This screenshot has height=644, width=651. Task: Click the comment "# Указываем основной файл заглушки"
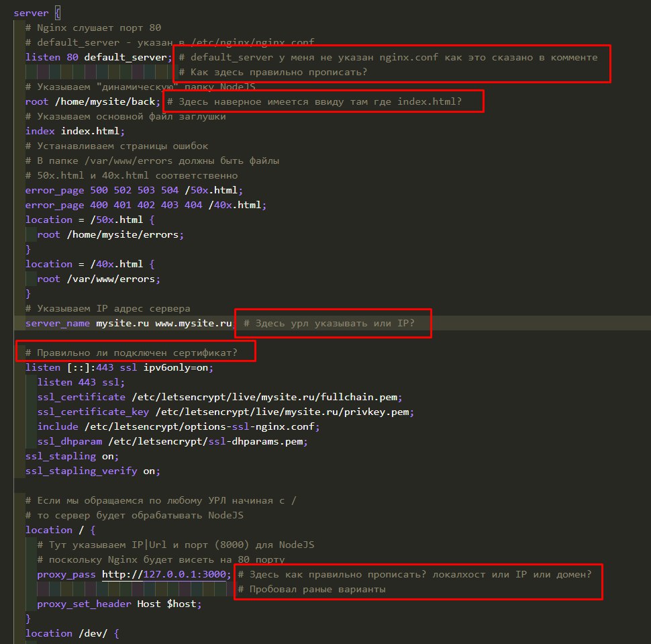point(126,117)
